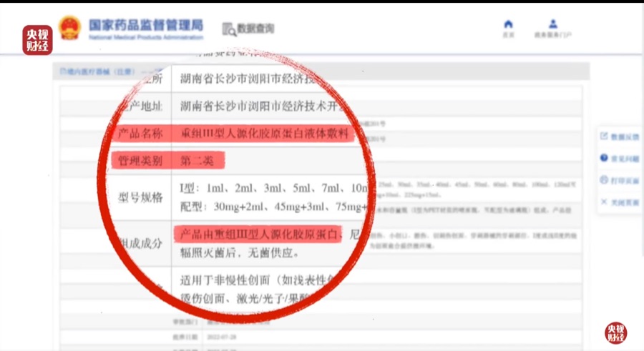Image resolution: width=644 pixels, height=351 pixels.
Task: Click the 型号规格 row label
Action: (x=140, y=198)
